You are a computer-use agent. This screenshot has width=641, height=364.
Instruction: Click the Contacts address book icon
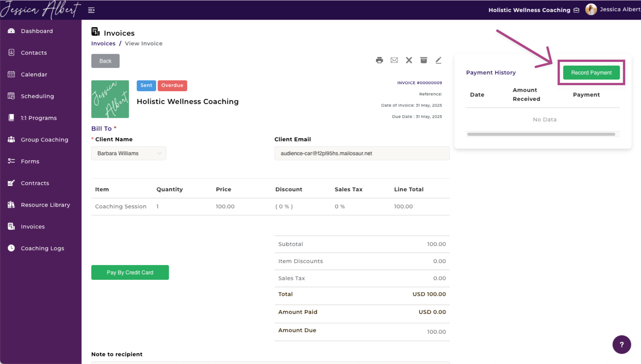coord(11,53)
